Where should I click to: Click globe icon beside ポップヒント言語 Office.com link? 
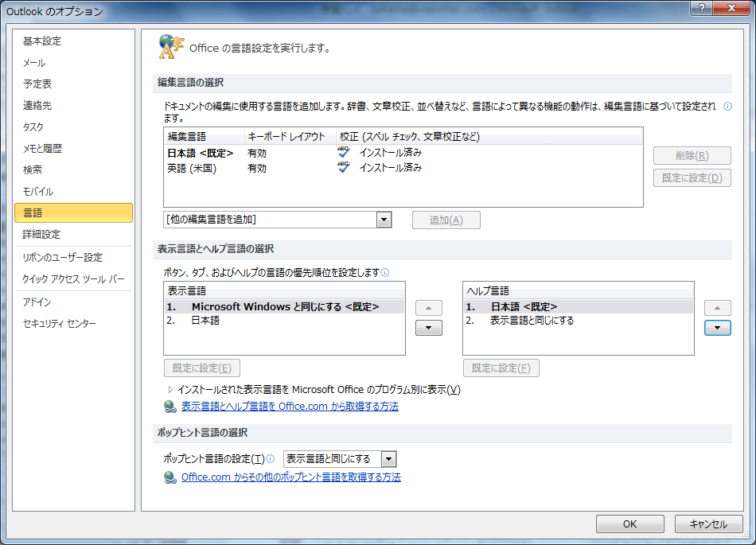[170, 477]
